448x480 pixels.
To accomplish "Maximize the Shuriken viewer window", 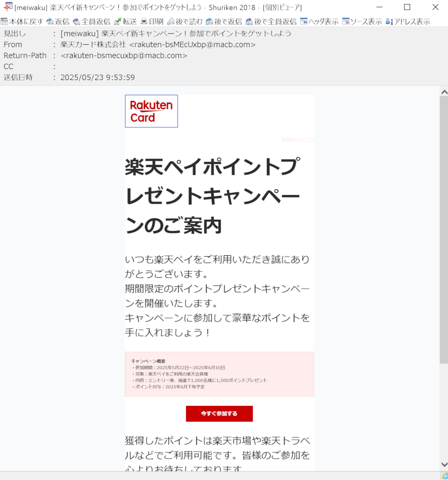I will tap(407, 7).
